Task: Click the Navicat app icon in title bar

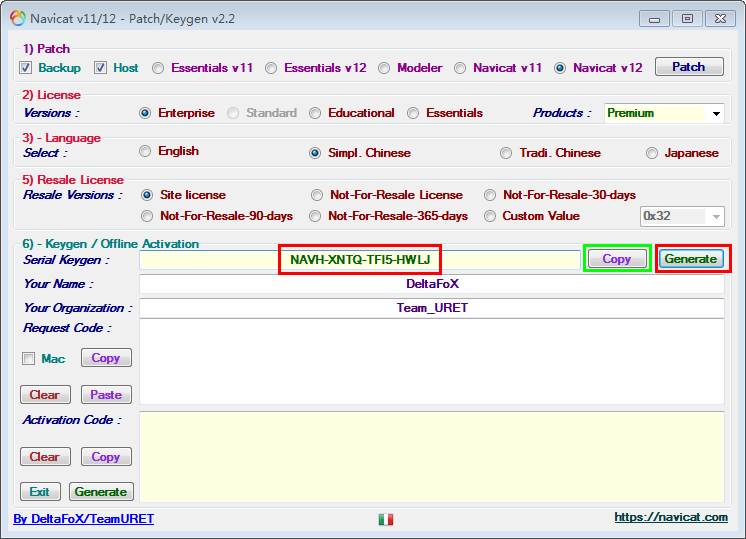Action: (x=18, y=18)
